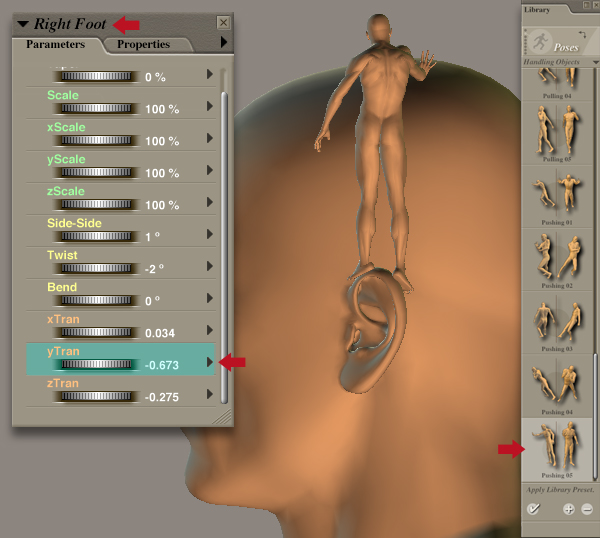The width and height of the screenshot is (600, 538).
Task: Open the zScale parameter menu arrow
Action: tap(210, 202)
